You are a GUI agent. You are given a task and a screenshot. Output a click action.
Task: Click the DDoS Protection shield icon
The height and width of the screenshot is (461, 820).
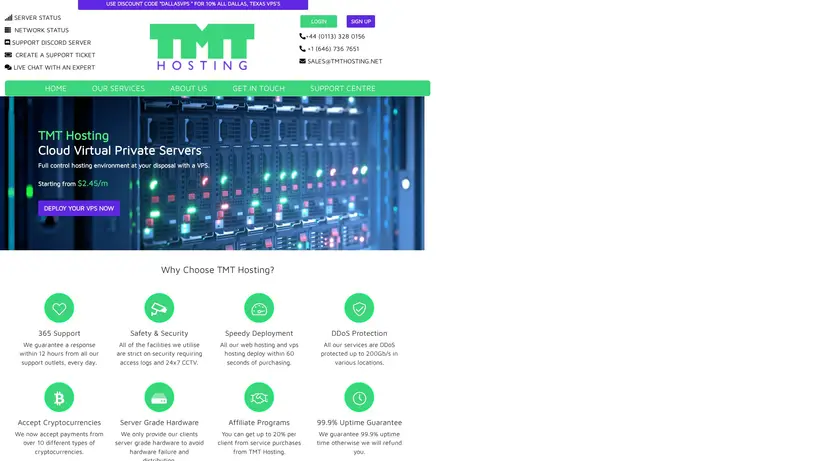click(359, 308)
